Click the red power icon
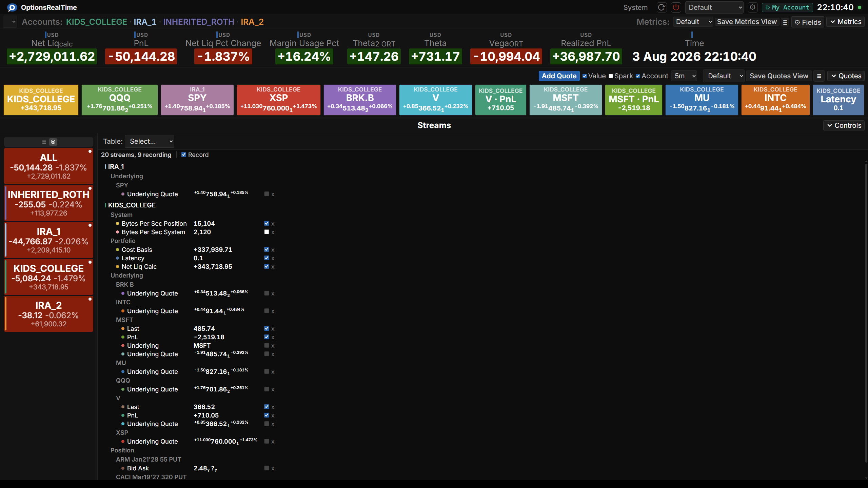 pos(676,7)
